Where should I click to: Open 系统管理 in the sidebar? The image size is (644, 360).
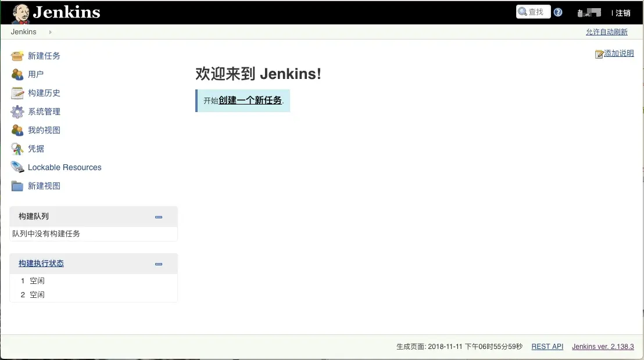tap(44, 111)
